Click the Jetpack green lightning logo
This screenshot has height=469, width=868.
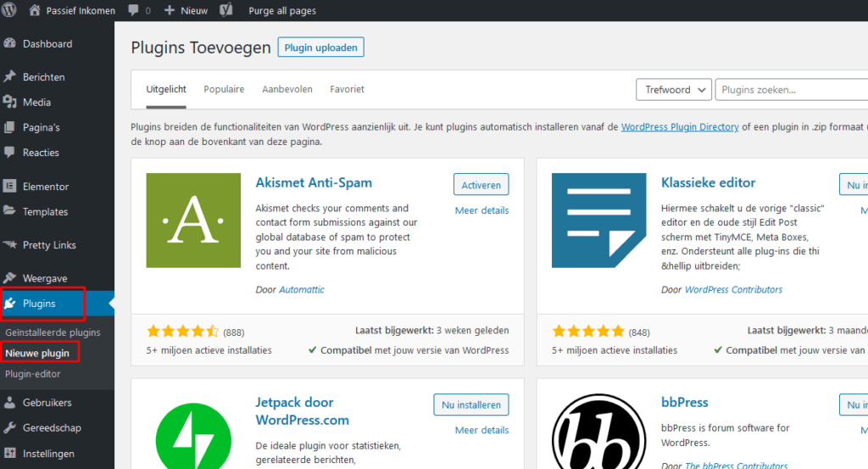pos(193,438)
